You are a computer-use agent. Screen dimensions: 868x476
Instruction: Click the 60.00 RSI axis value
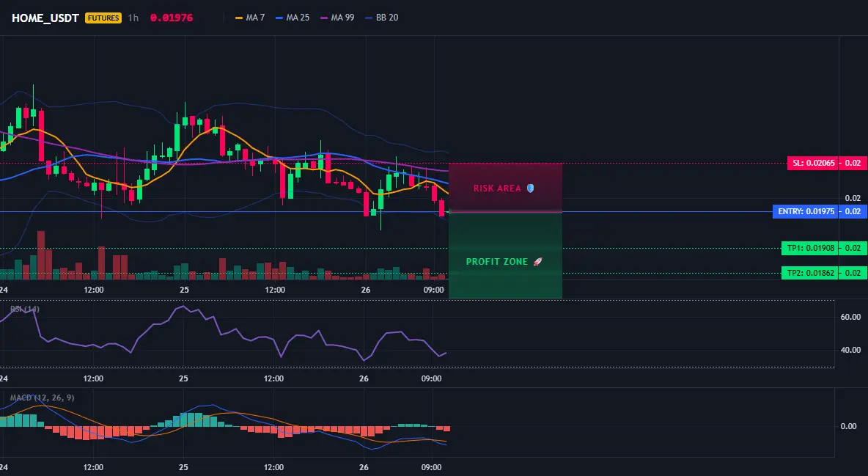851,317
